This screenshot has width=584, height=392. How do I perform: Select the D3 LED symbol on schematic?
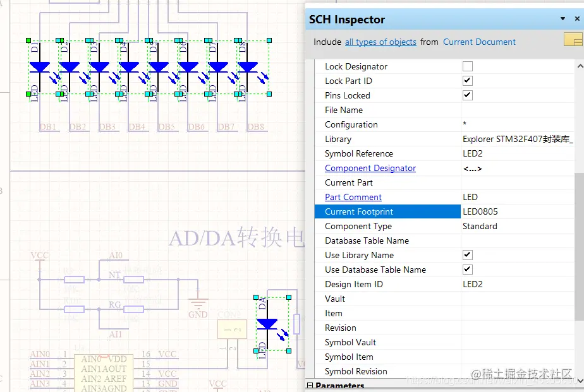99,68
